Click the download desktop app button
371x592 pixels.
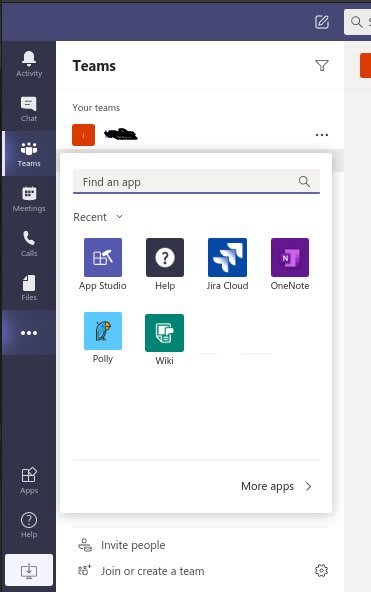click(29, 570)
